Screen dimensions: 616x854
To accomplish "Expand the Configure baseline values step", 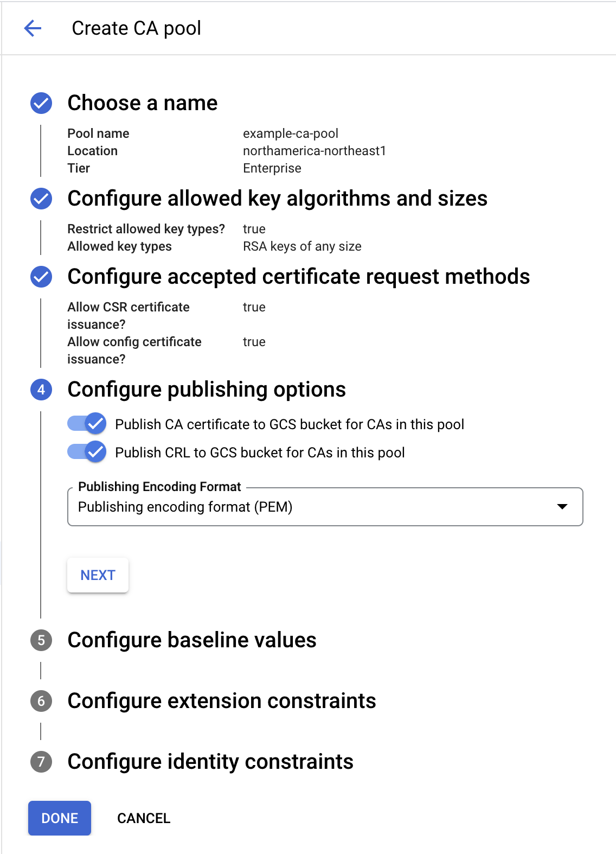I will 192,640.
